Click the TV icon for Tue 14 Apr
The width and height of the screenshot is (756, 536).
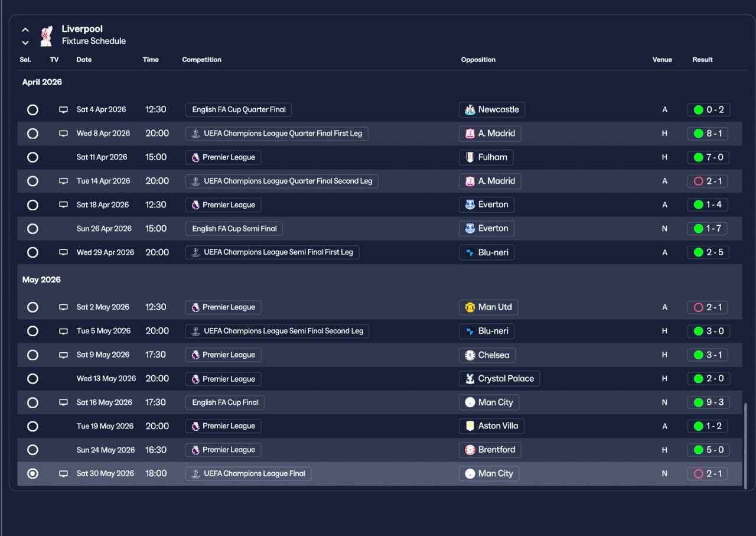pyautogui.click(x=63, y=181)
